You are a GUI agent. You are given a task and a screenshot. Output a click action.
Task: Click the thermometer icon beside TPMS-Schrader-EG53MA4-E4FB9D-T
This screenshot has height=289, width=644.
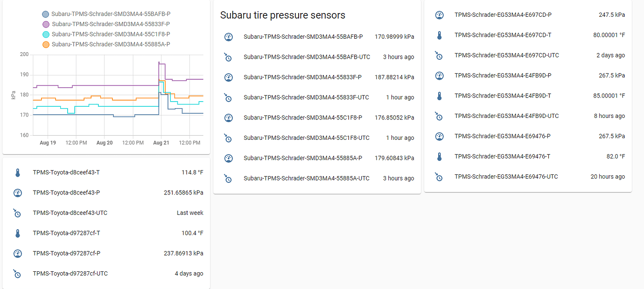tap(439, 96)
